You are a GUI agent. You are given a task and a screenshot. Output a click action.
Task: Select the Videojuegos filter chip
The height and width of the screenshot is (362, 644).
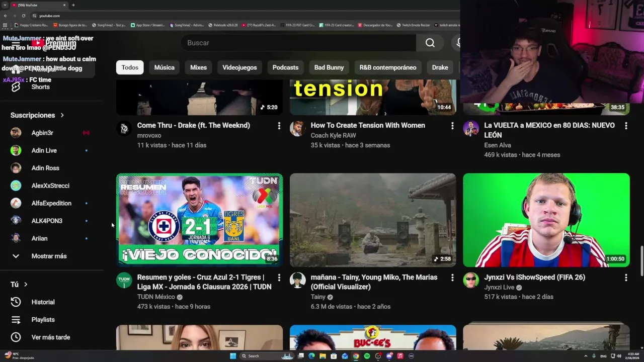[x=239, y=67]
